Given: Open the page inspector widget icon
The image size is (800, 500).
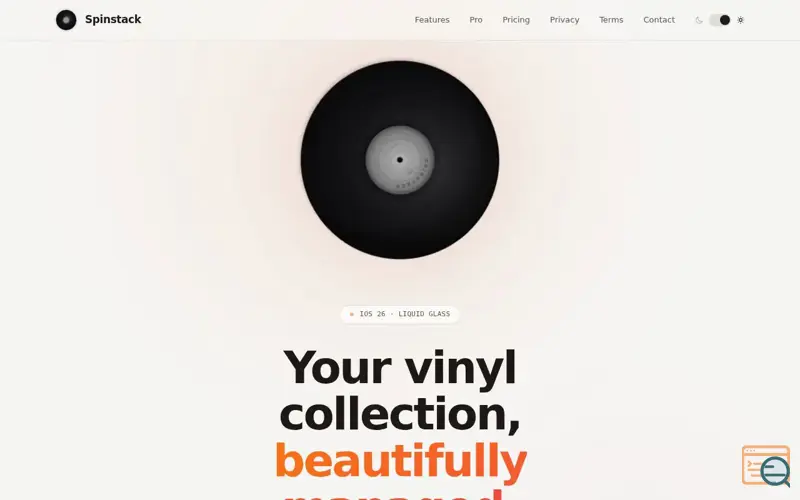Looking at the screenshot, I should click(x=766, y=465).
